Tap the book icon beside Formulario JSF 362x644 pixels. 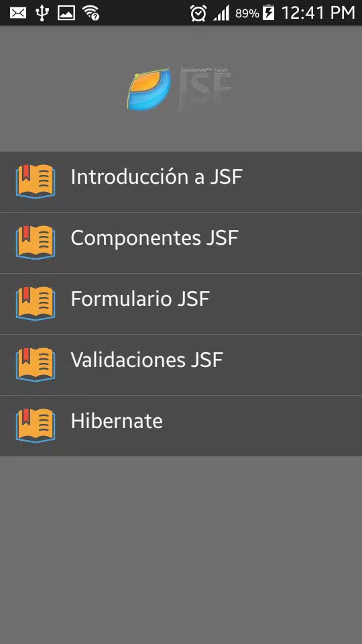click(36, 303)
